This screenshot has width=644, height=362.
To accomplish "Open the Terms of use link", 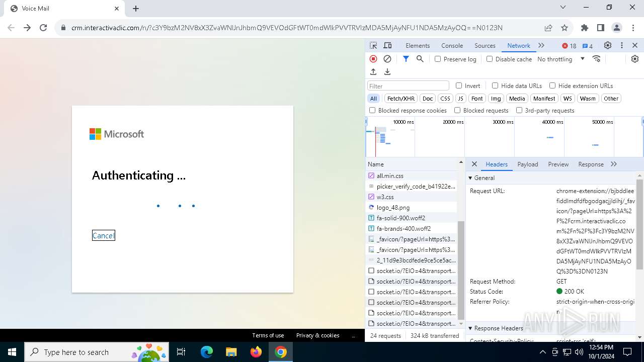I will pyautogui.click(x=268, y=335).
